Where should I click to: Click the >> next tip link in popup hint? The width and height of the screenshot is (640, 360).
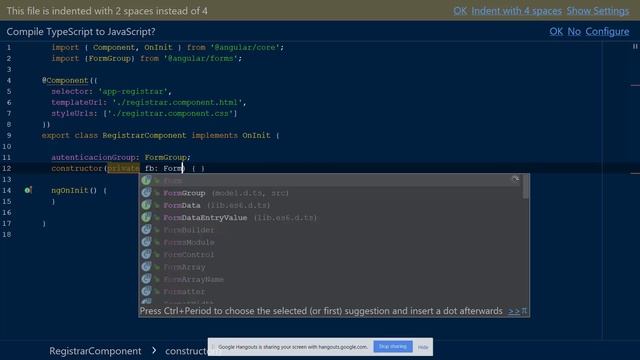(513, 311)
